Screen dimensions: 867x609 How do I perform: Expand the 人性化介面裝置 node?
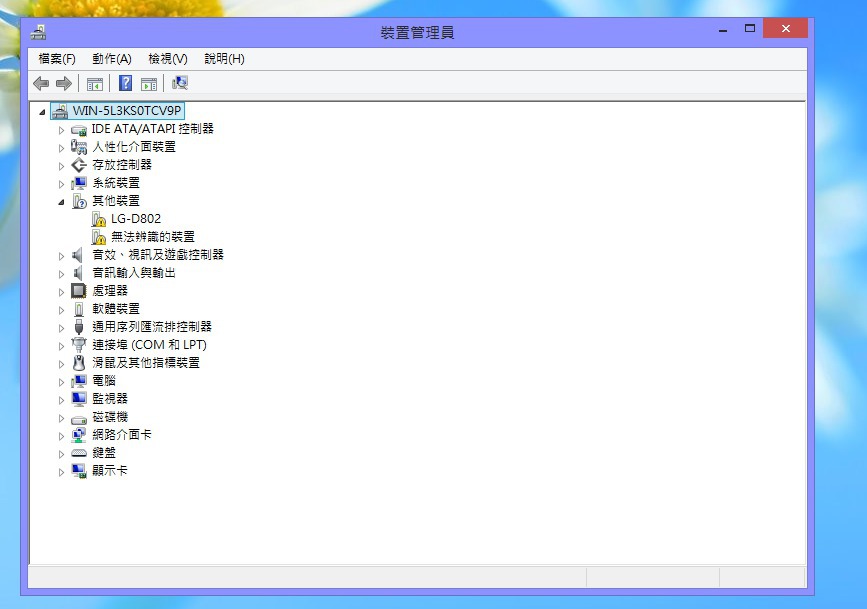61,148
